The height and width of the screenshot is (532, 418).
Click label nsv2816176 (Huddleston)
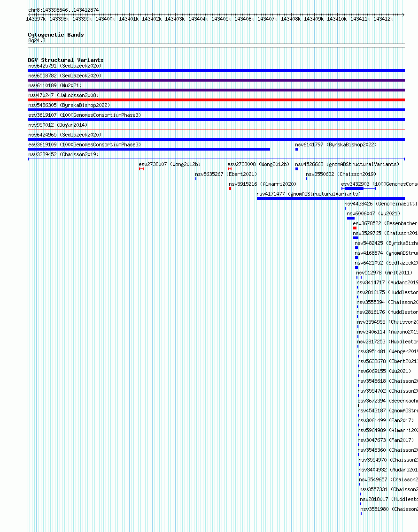[x=387, y=312]
